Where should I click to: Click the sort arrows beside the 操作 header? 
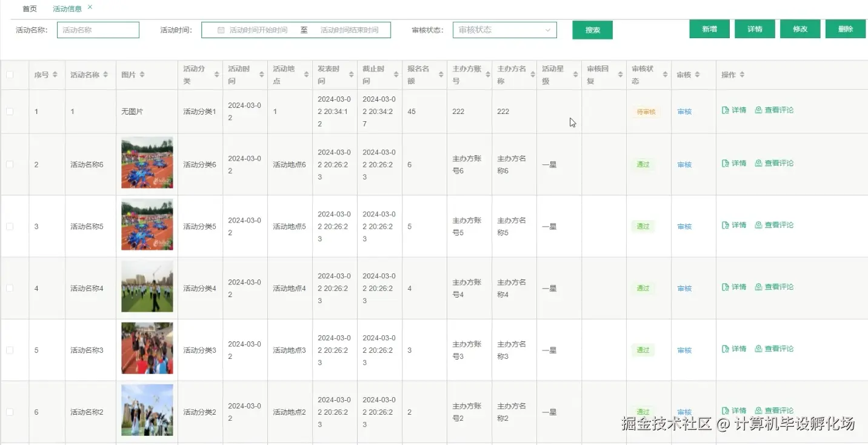point(742,75)
